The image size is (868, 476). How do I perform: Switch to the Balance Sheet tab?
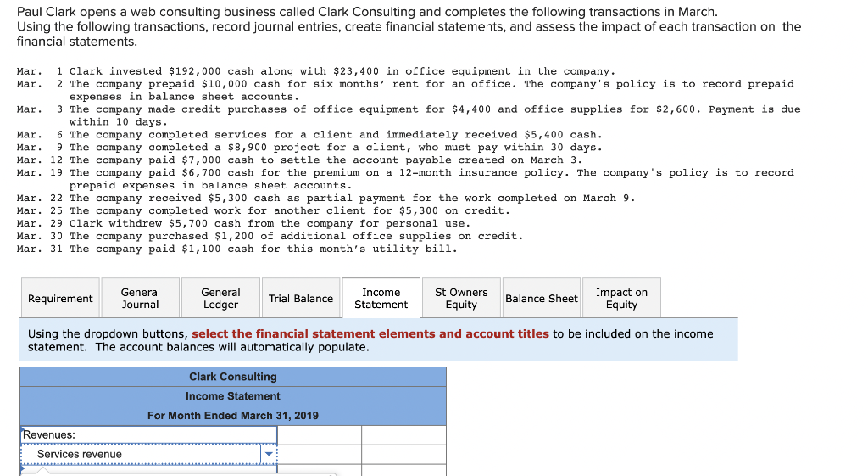tap(542, 298)
